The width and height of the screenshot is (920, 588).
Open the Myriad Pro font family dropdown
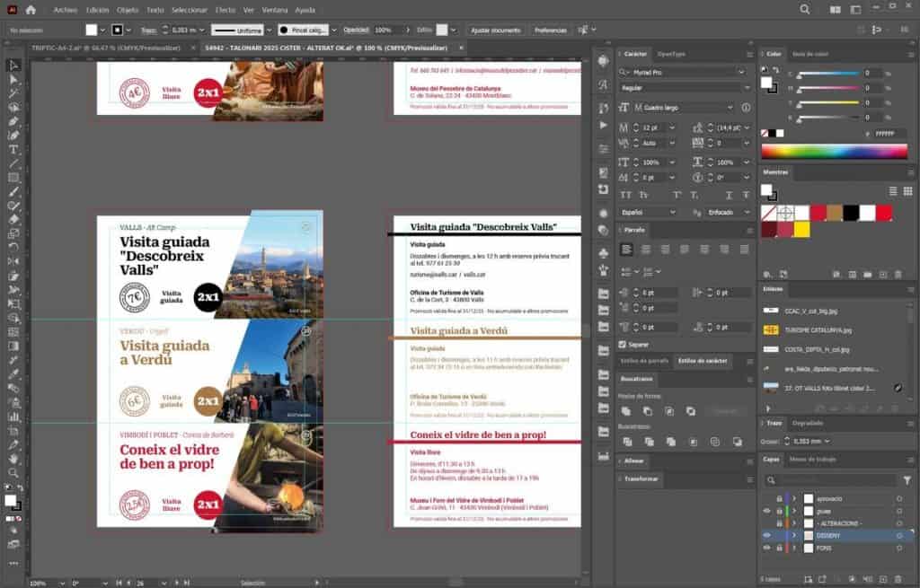740,72
